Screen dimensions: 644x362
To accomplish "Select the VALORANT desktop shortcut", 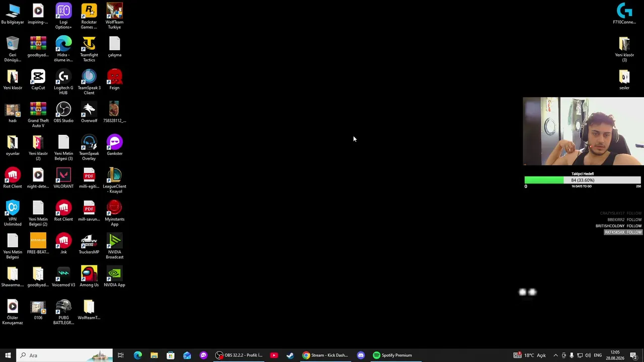I will pos(63,178).
